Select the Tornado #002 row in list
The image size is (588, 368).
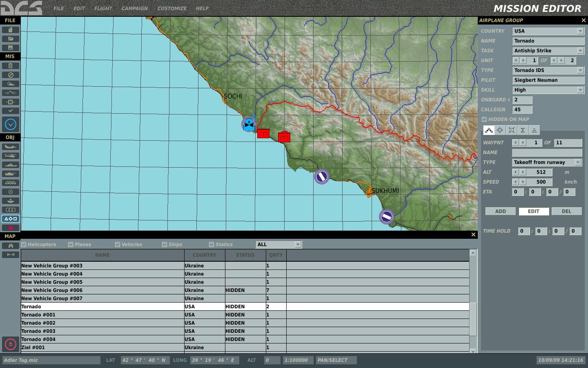(x=245, y=323)
